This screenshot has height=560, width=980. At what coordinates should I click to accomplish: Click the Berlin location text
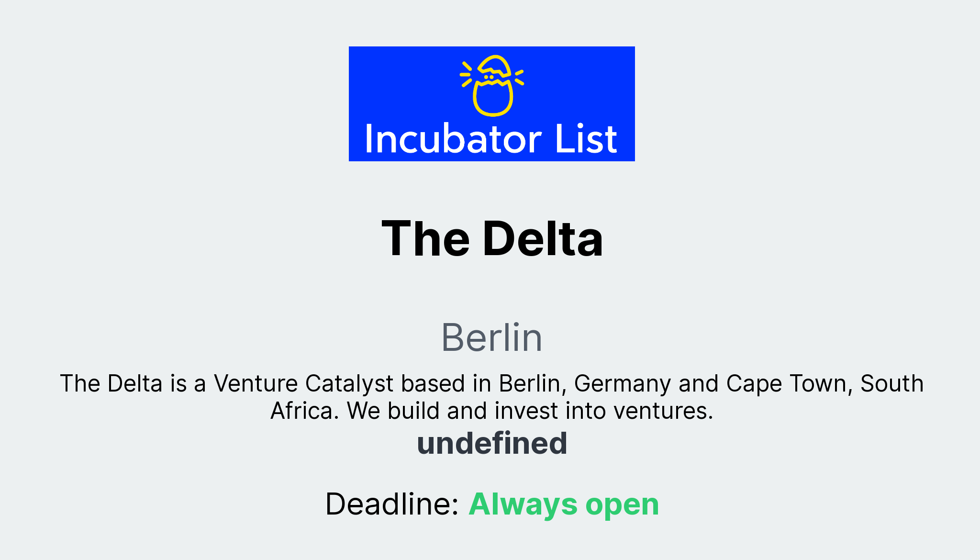pyautogui.click(x=491, y=337)
